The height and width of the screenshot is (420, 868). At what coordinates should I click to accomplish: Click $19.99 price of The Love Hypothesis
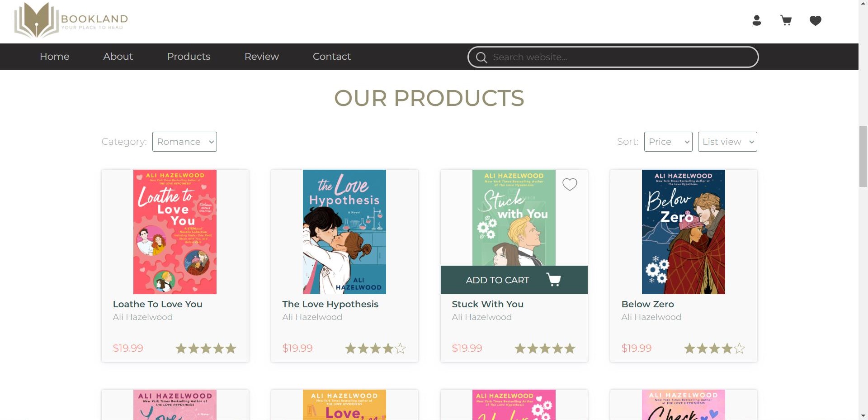pos(297,348)
